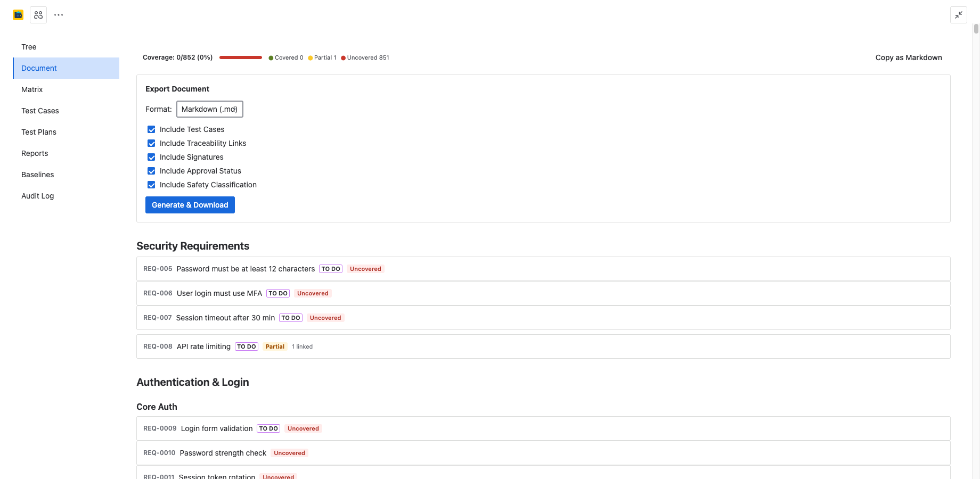Uncheck Include Safety Classification checkbox
This screenshot has height=479, width=980.
pos(151,185)
